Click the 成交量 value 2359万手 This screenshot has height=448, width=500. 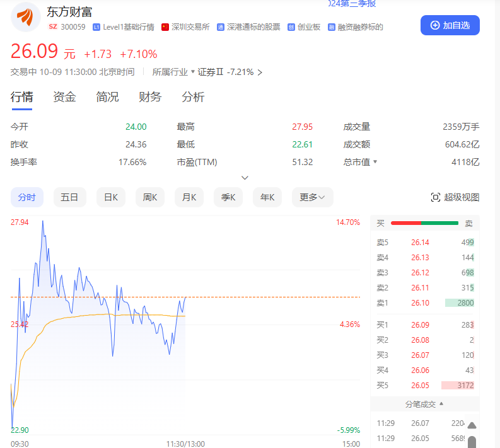461,127
